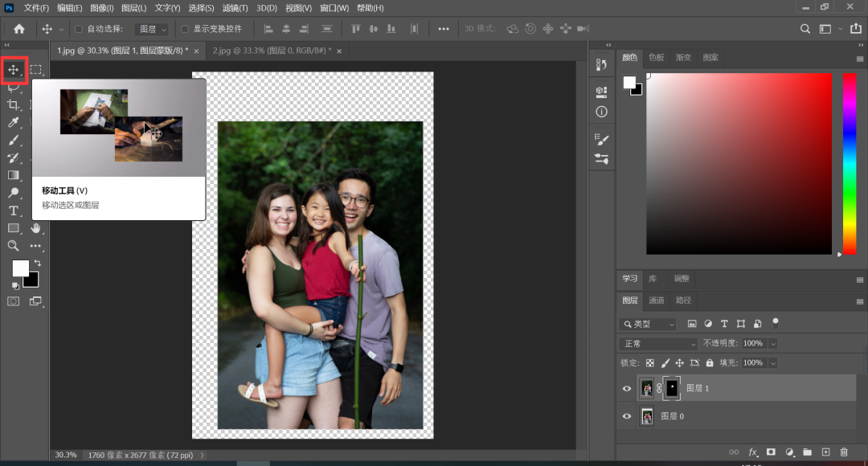Open the Edit Toolbar three-dots menu
The width and height of the screenshot is (868, 466).
click(x=36, y=246)
